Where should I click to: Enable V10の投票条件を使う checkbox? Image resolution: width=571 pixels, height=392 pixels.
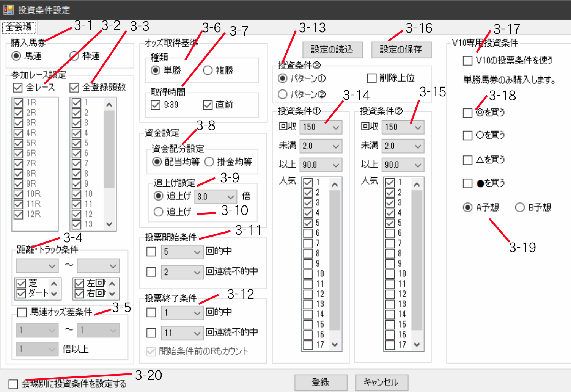pos(468,61)
